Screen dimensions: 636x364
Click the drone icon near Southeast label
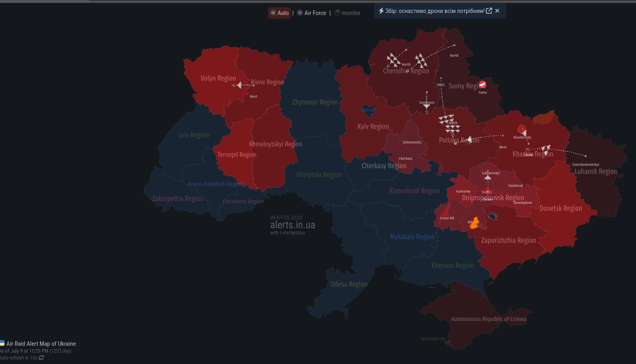coord(427,107)
